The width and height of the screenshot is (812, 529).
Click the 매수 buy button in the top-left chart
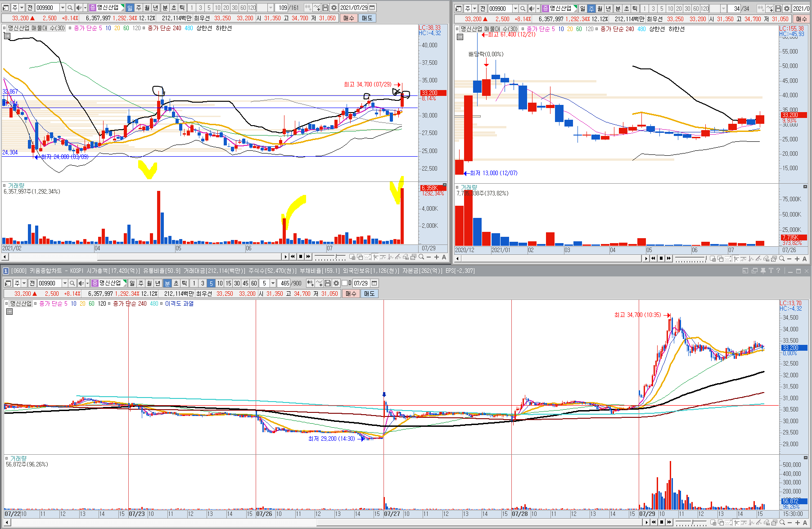click(x=349, y=18)
